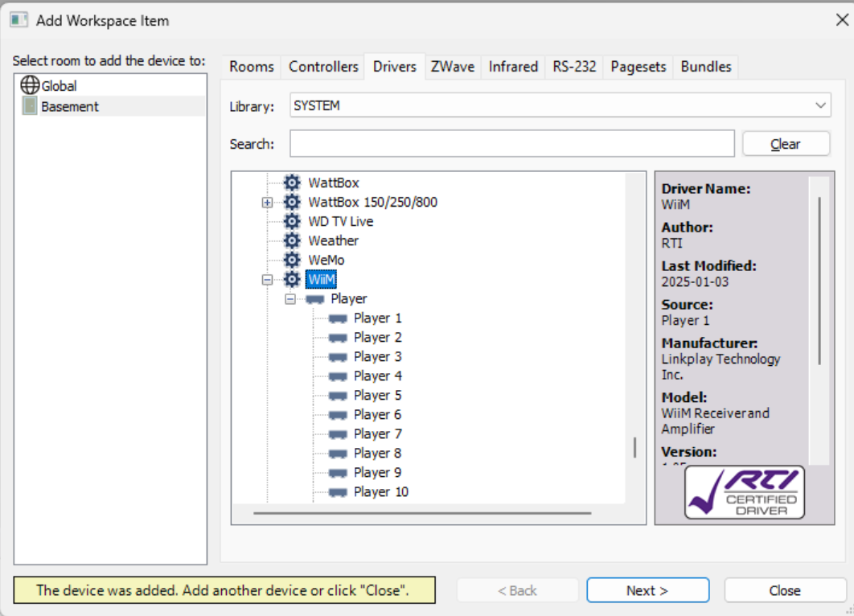Select the Weather driver label
This screenshot has width=854, height=616.
pos(334,240)
